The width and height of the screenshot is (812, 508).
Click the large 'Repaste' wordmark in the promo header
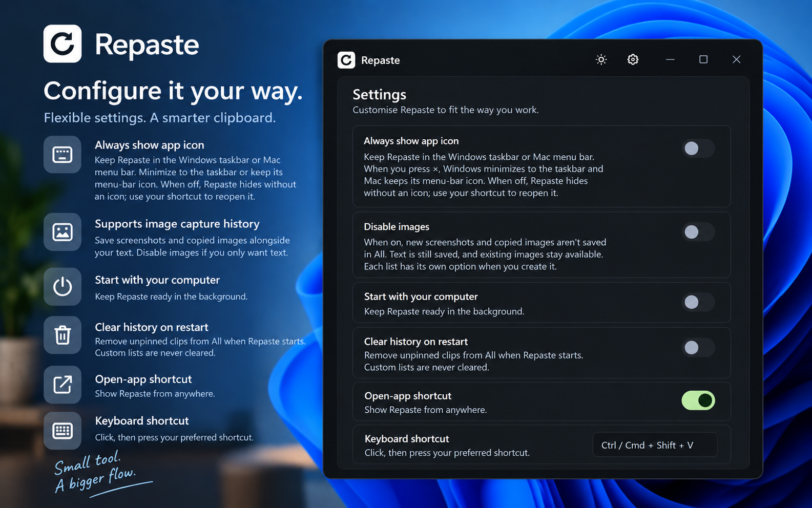pyautogui.click(x=147, y=45)
